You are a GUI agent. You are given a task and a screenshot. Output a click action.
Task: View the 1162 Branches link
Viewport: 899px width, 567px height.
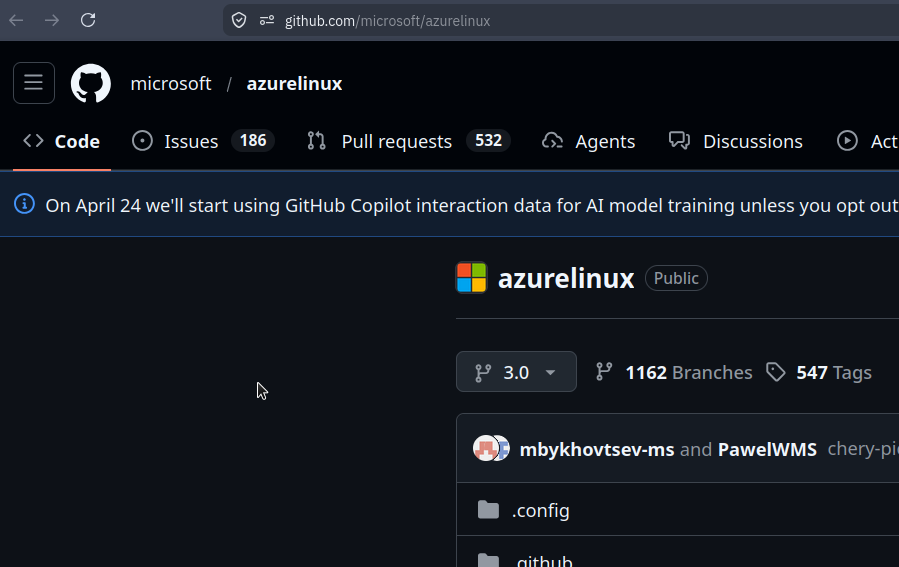click(x=674, y=373)
